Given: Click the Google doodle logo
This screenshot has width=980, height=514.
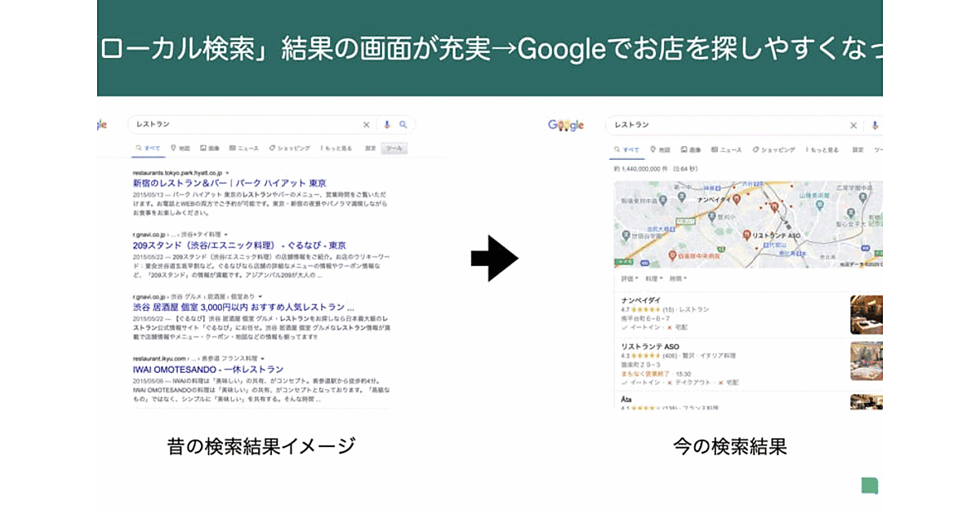Looking at the screenshot, I should (566, 125).
